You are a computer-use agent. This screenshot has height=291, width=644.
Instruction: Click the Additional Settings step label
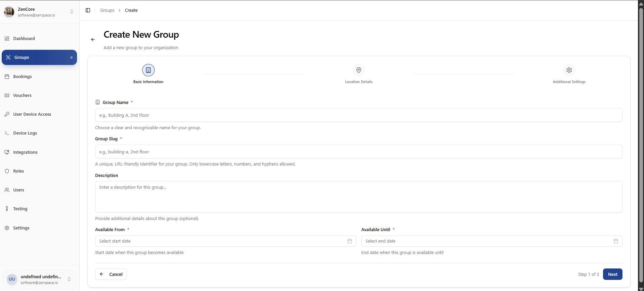coord(569,82)
